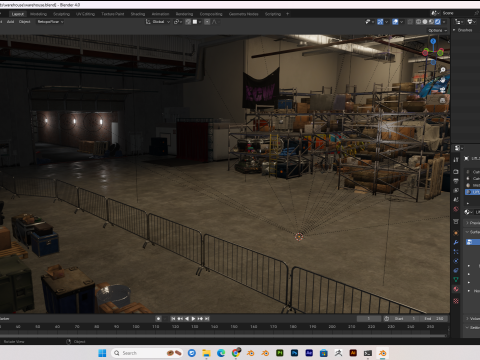Open Windows Start menu

click(102, 353)
